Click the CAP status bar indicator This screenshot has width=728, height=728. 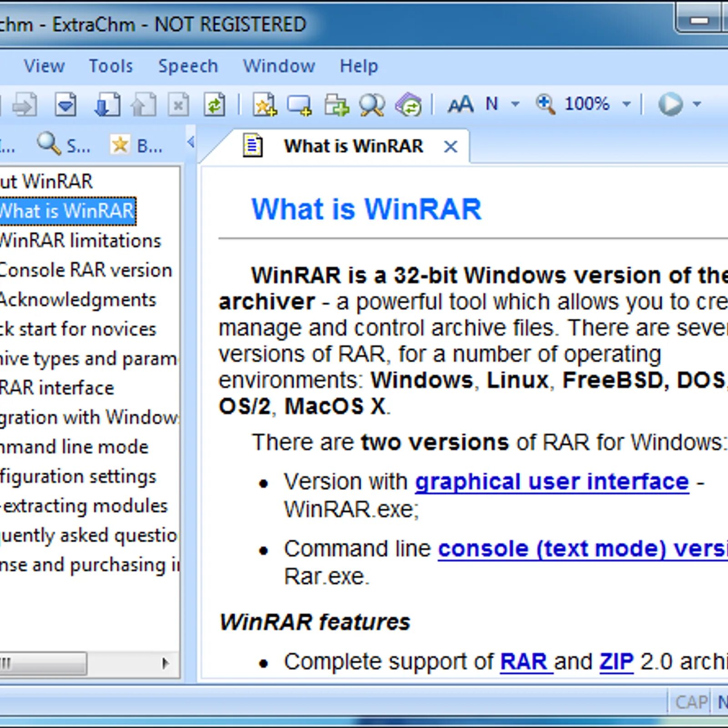coord(691,703)
